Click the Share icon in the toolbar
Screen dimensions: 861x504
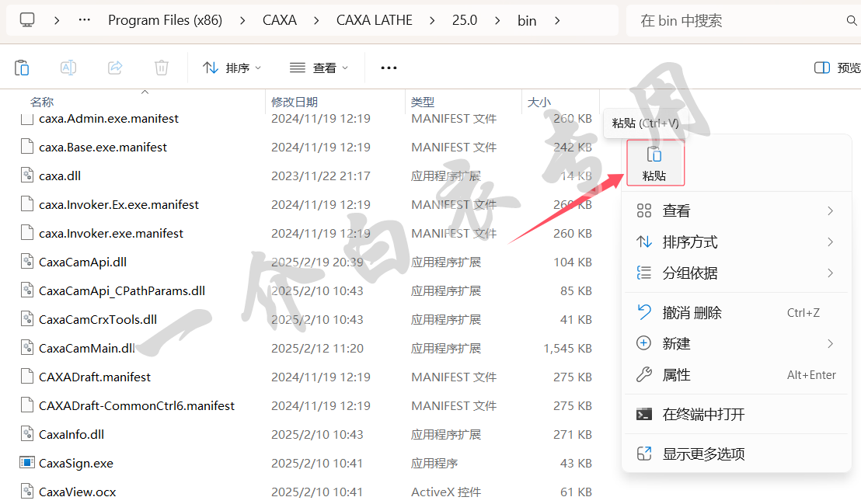pyautogui.click(x=115, y=68)
